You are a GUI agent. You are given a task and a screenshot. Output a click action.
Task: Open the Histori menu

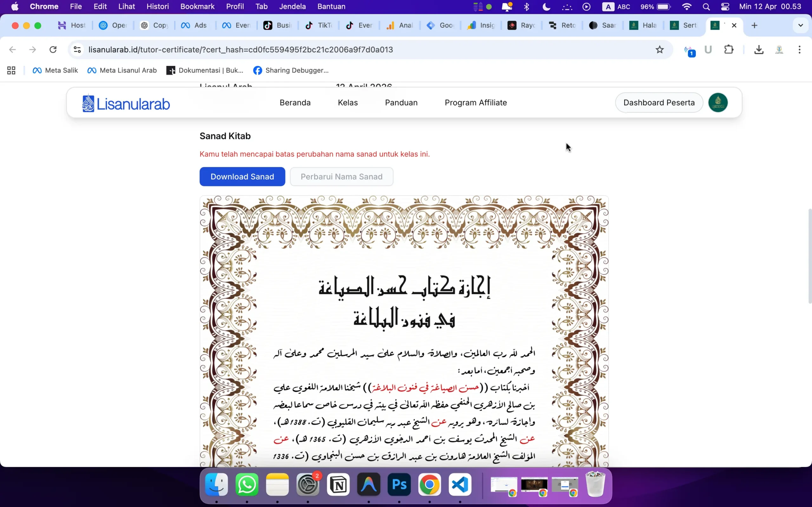pyautogui.click(x=158, y=6)
